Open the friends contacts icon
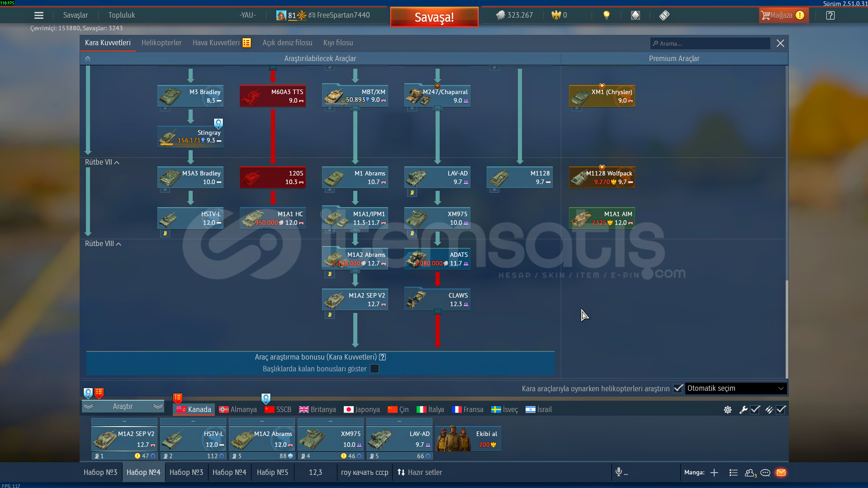 750,473
